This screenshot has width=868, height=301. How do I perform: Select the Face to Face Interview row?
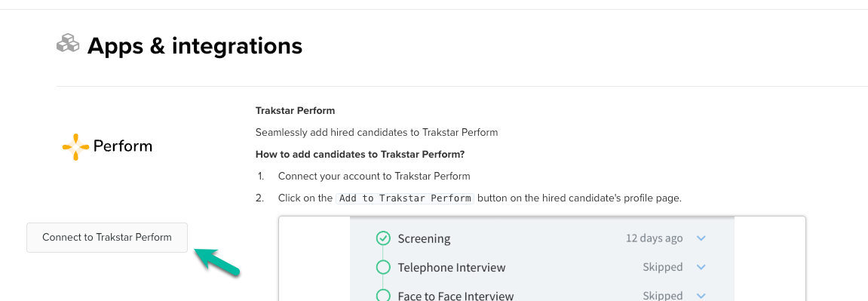click(x=542, y=293)
